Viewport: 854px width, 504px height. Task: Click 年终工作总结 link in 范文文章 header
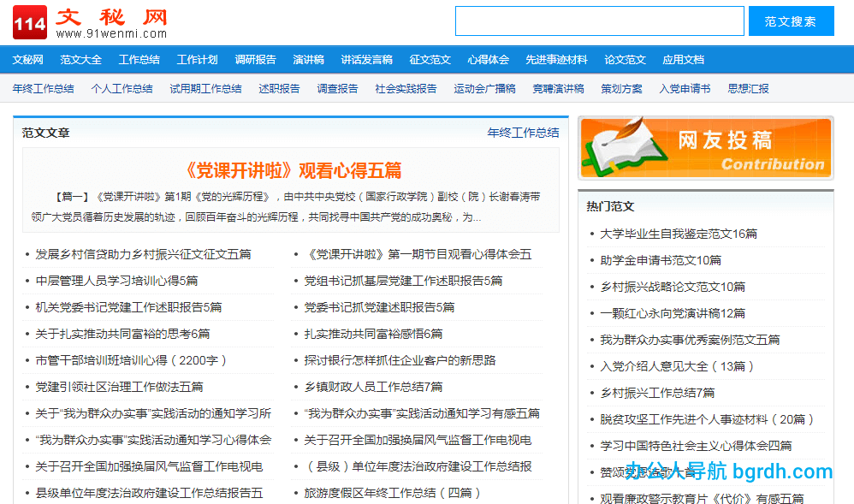[523, 133]
